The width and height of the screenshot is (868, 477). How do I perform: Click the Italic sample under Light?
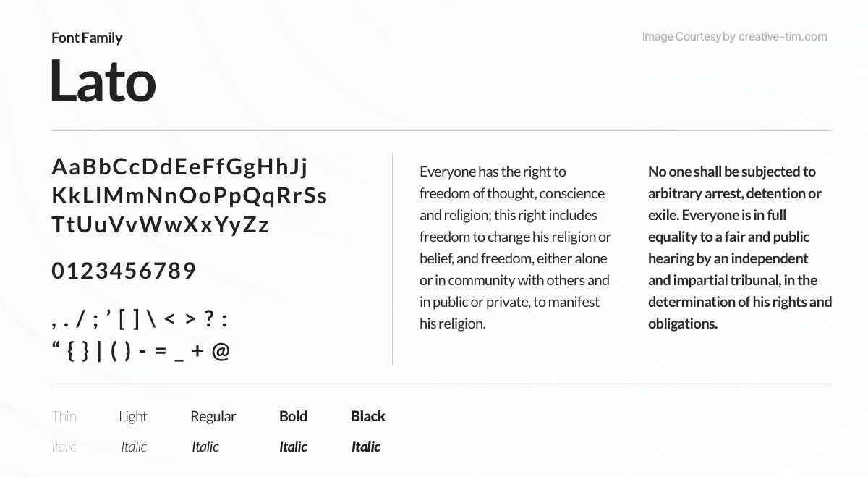pyautogui.click(x=134, y=447)
